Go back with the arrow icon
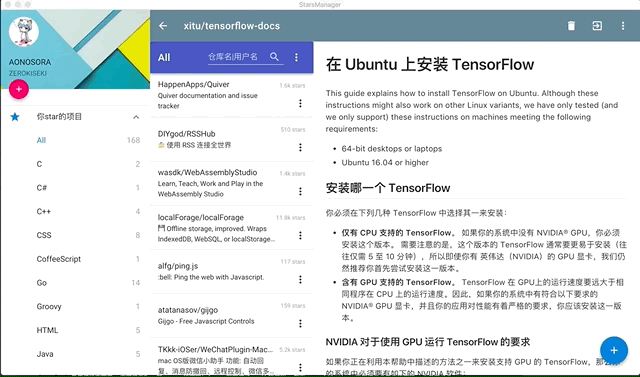640x377 pixels. point(163,26)
